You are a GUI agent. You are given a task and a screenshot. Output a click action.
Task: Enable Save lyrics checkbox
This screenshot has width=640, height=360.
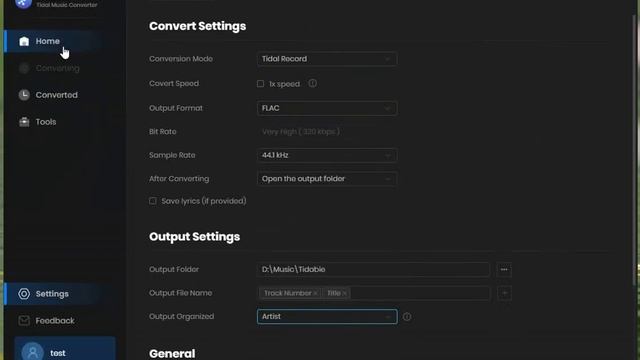153,201
